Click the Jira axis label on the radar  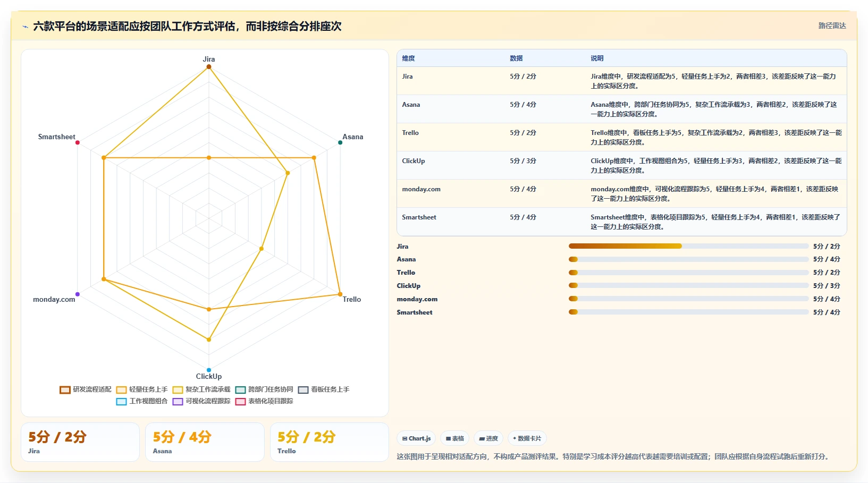pos(209,60)
